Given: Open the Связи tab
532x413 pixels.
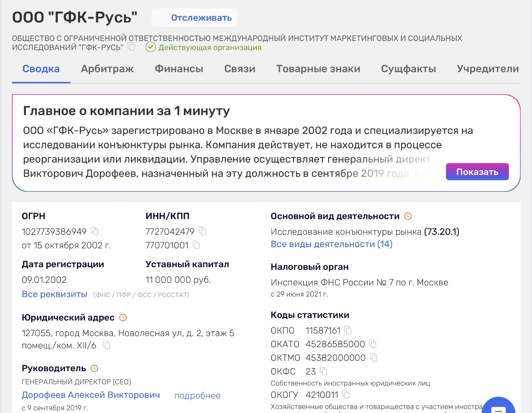Looking at the screenshot, I should click(240, 69).
